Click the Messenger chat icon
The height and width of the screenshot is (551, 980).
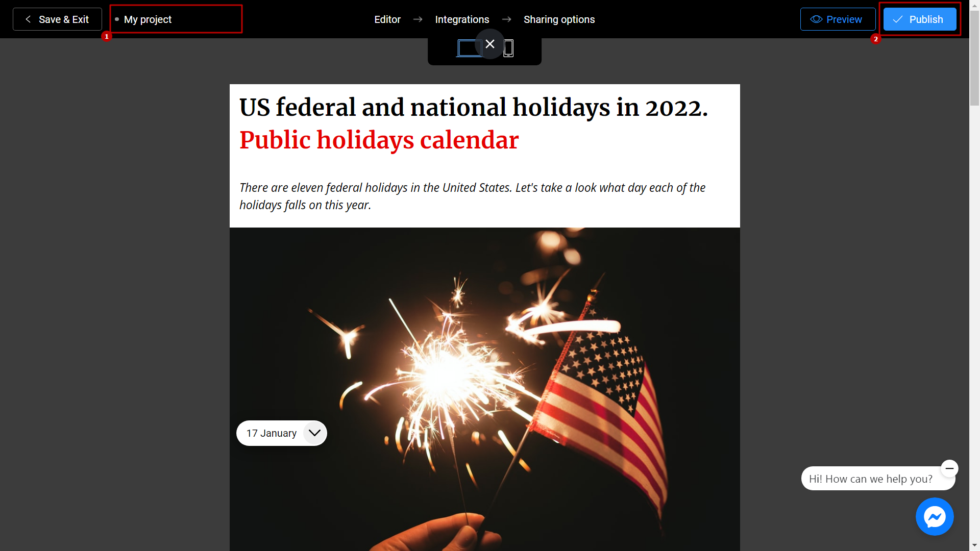[935, 517]
